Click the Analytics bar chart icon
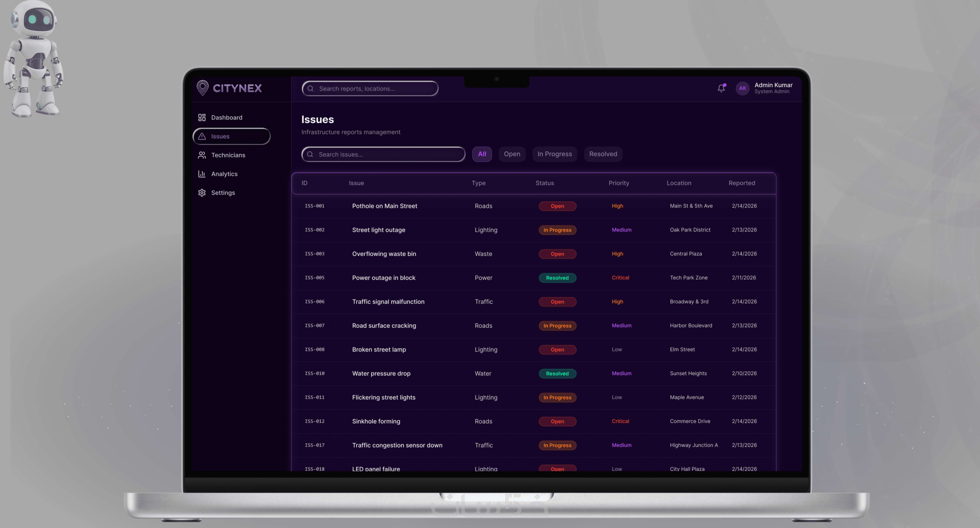The image size is (980, 528). coord(202,174)
